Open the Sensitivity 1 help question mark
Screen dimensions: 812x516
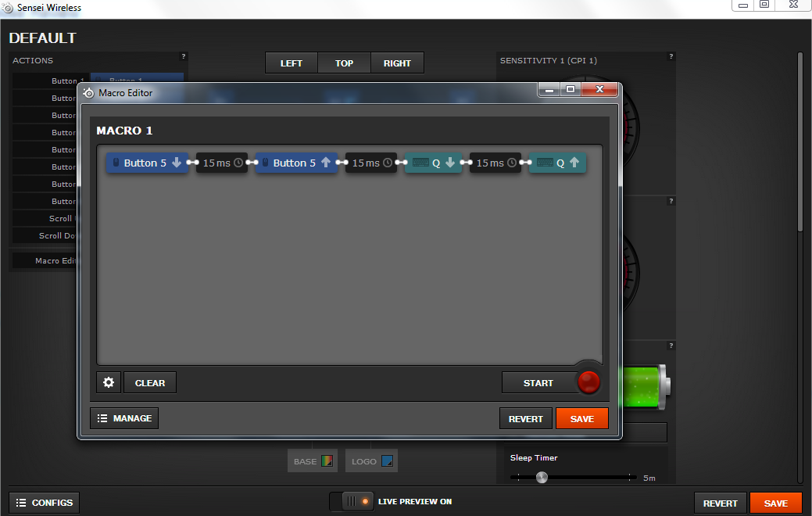pos(671,56)
